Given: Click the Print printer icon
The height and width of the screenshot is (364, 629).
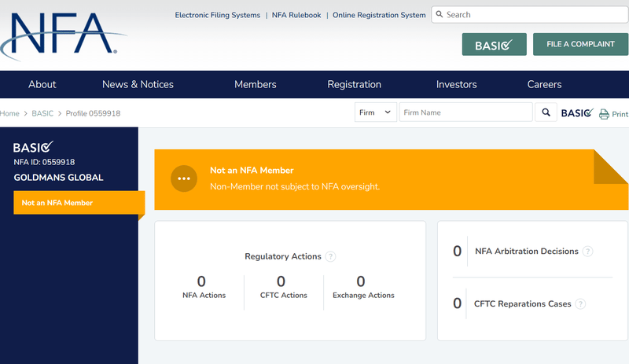Looking at the screenshot, I should coord(604,114).
